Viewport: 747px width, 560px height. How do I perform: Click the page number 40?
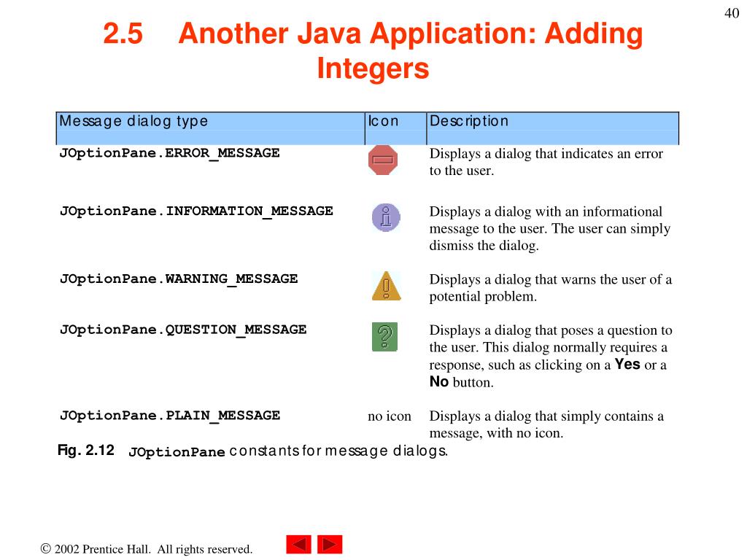732,13
